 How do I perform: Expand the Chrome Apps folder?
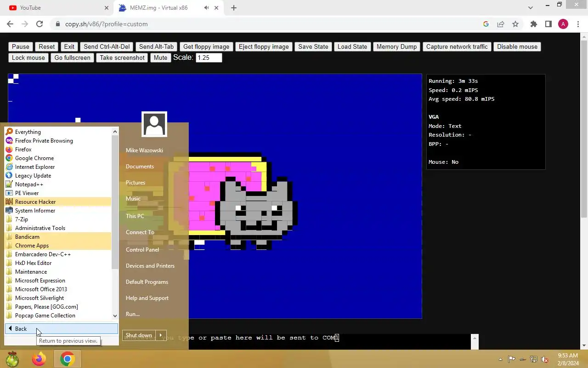click(58, 246)
